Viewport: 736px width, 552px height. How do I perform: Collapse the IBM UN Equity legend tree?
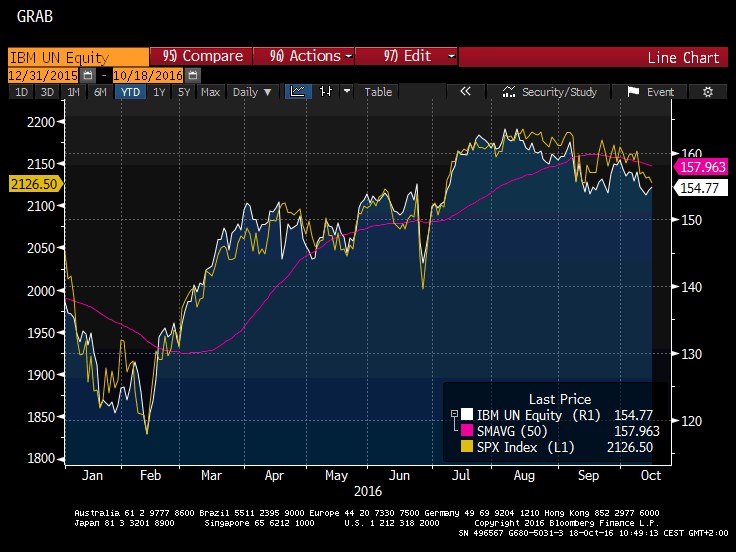[455, 414]
